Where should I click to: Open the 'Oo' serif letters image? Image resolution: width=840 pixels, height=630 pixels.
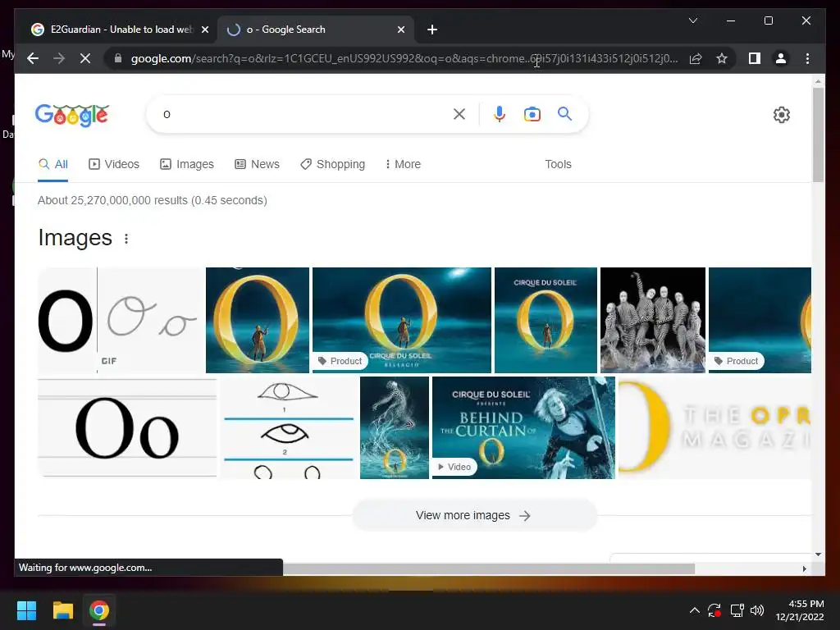(x=127, y=427)
